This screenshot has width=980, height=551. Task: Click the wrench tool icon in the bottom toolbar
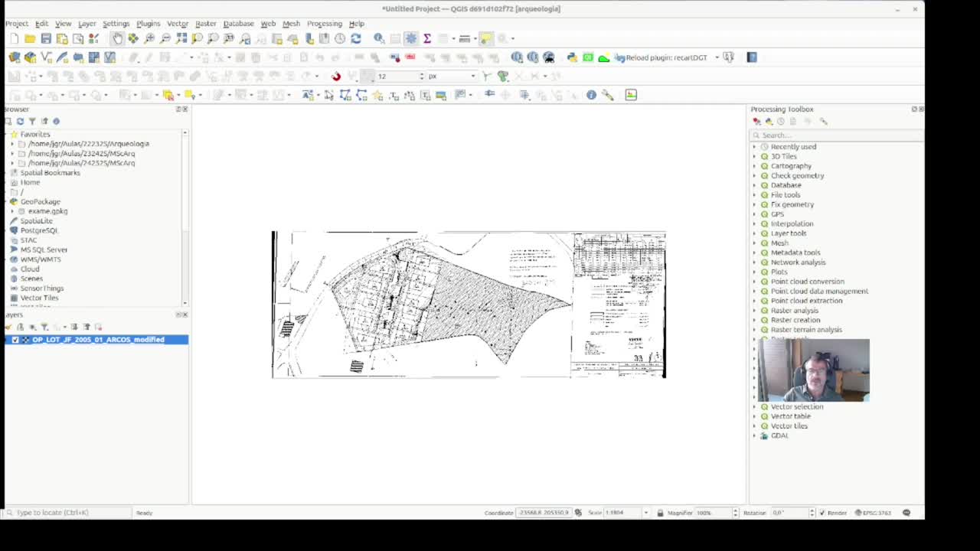click(x=607, y=95)
